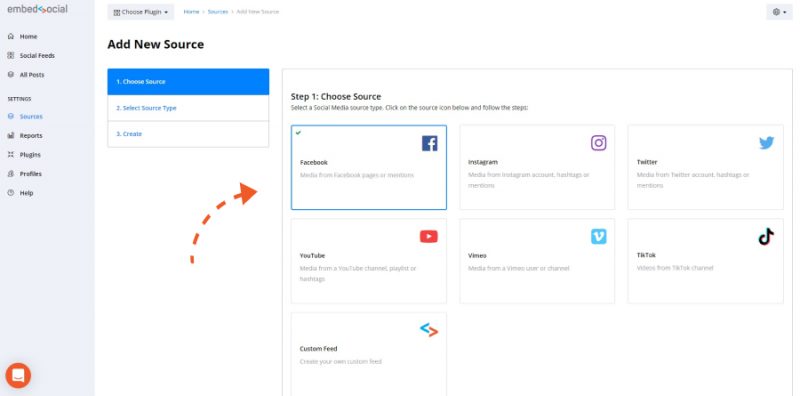Select the Custom Feed card title
The height and width of the screenshot is (396, 800).
(318, 349)
